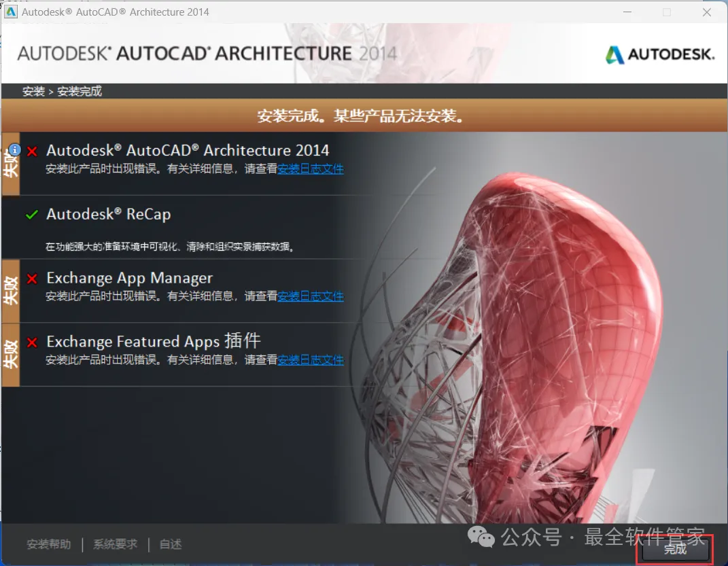Open the install log link under Exchange Featured Apps 插件
Screen dimensions: 728x566
click(x=311, y=360)
